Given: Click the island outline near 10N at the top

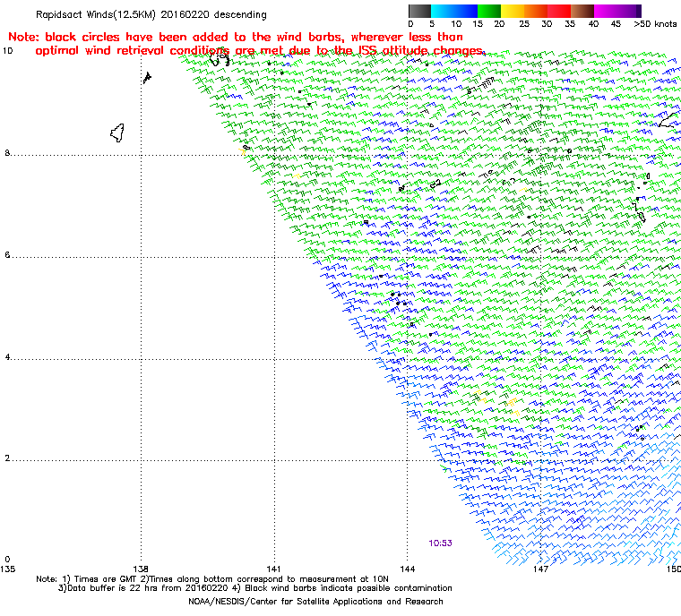Looking at the screenshot, I should (x=220, y=58).
